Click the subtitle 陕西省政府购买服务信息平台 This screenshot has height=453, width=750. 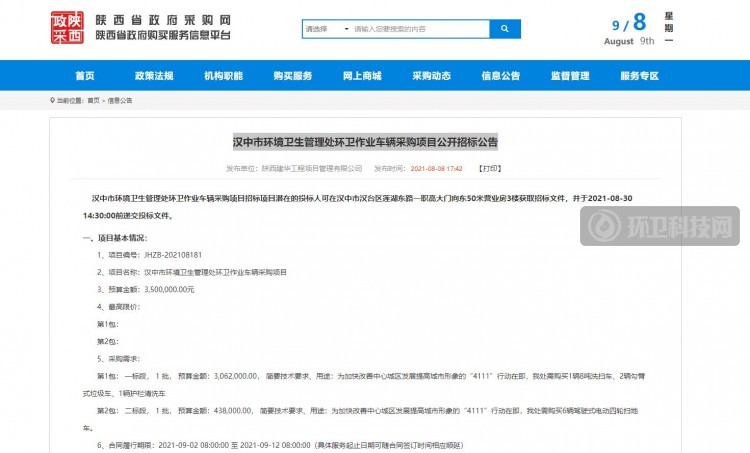pyautogui.click(x=163, y=35)
